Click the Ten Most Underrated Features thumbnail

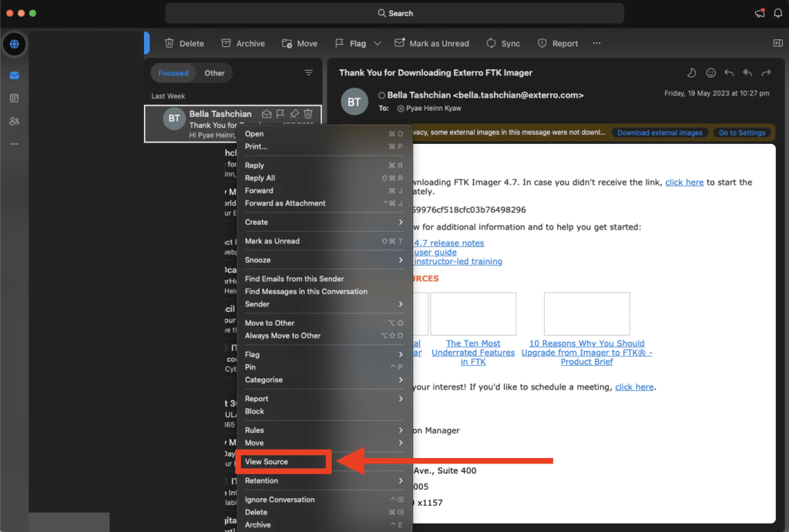click(x=473, y=314)
